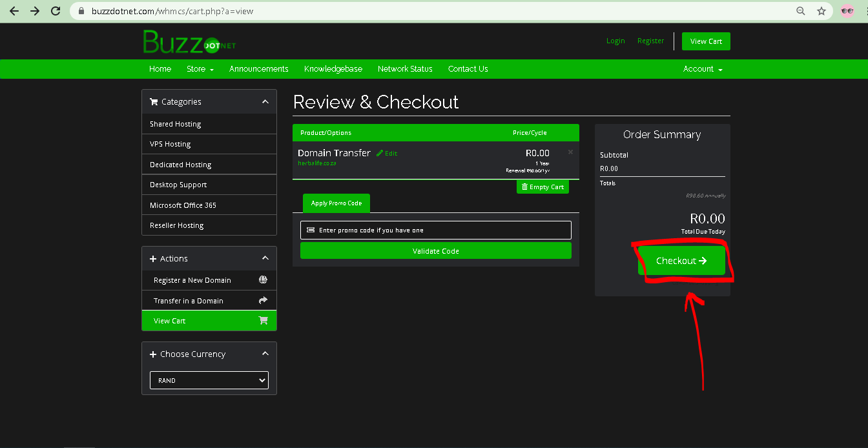The image size is (868, 448).
Task: Open the Account dropdown menu
Action: pos(703,69)
